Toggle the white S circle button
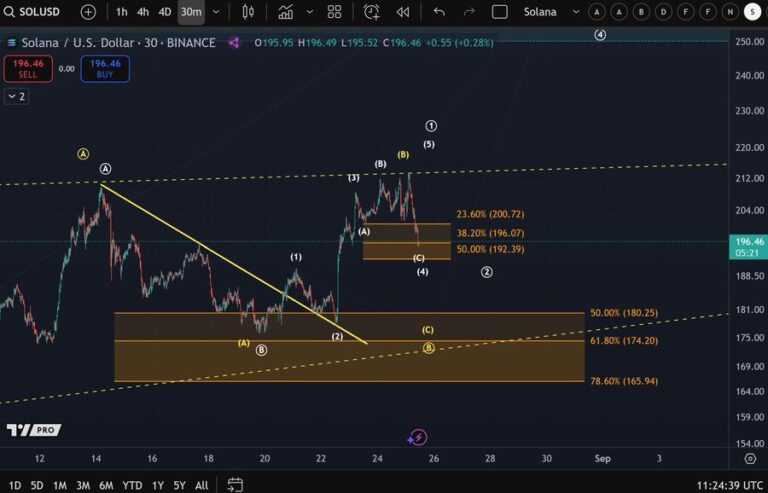The width and height of the screenshot is (768, 493). [x=752, y=12]
